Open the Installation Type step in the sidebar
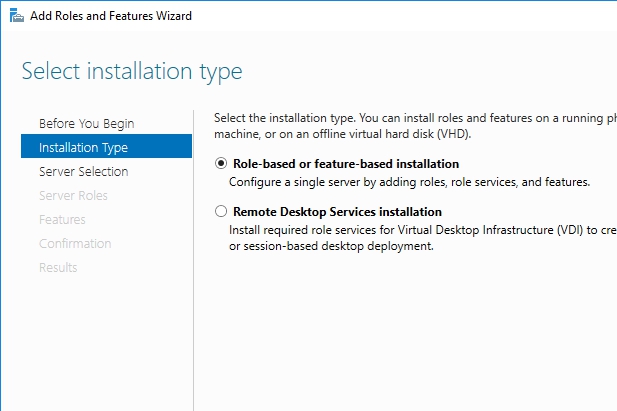The image size is (617, 411). pyautogui.click(x=83, y=147)
